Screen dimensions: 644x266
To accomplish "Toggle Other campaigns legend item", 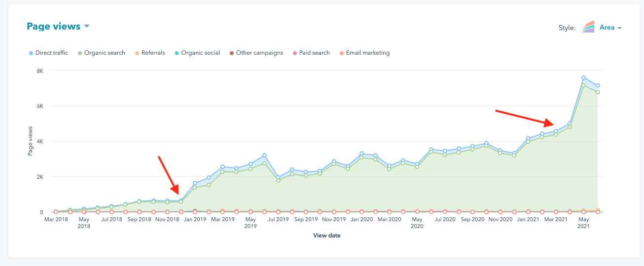I will (x=259, y=53).
